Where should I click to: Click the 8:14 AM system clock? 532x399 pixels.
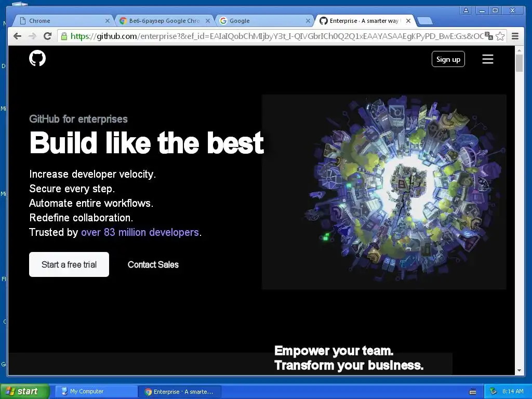coord(513,391)
